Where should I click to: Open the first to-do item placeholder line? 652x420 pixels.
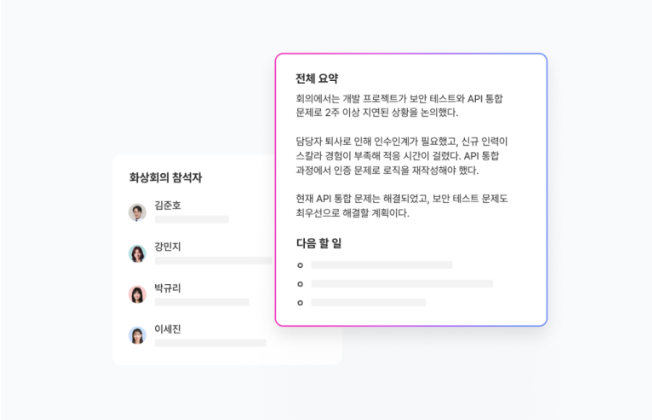[382, 265]
